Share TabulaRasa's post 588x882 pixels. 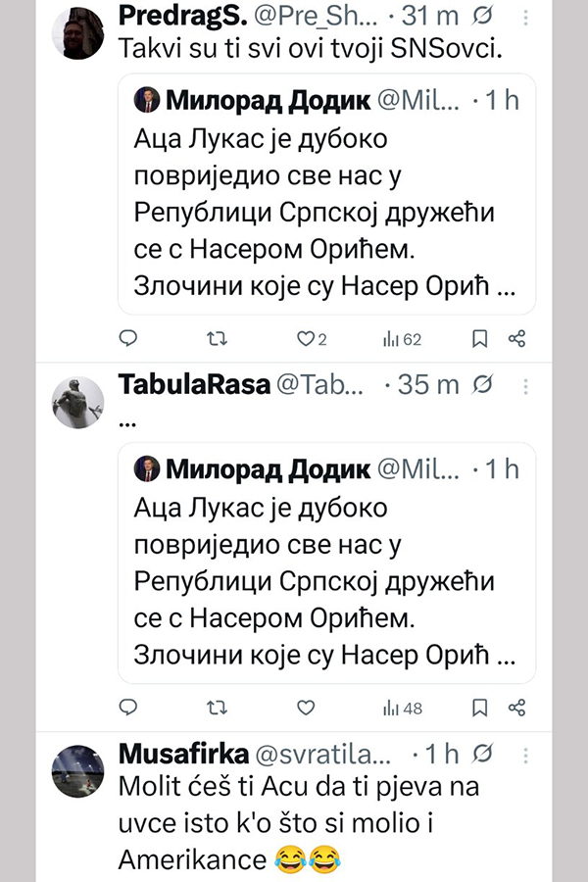tap(517, 708)
